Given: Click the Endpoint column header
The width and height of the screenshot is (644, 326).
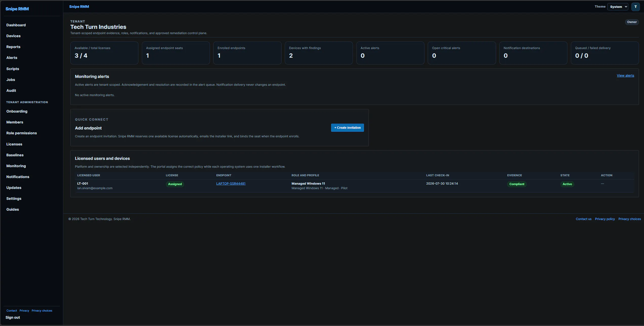Looking at the screenshot, I should pos(224,175).
